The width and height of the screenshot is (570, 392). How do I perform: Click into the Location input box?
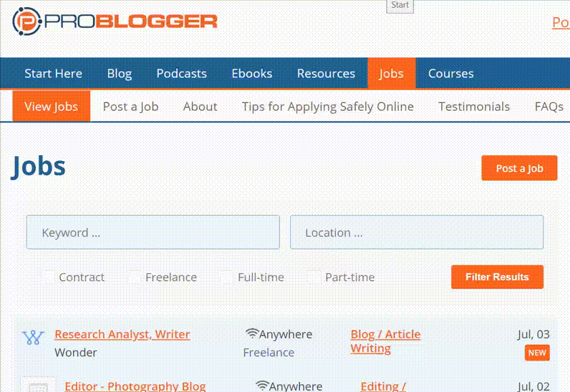pos(416,232)
